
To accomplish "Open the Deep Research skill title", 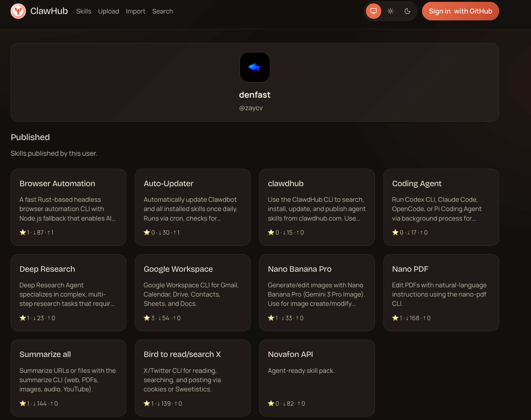I will (x=47, y=269).
